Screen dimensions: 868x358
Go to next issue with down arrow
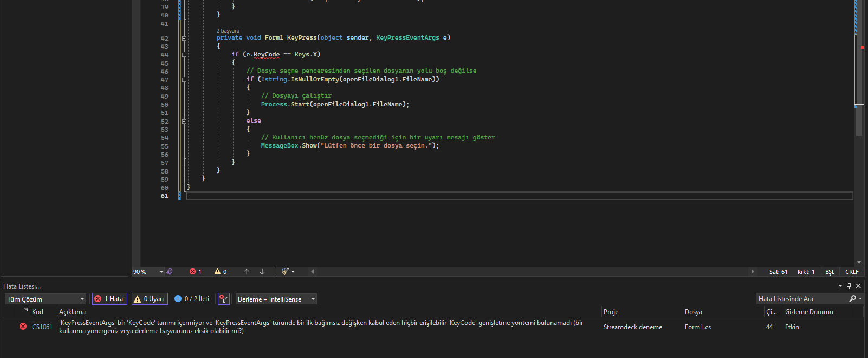[x=262, y=272]
